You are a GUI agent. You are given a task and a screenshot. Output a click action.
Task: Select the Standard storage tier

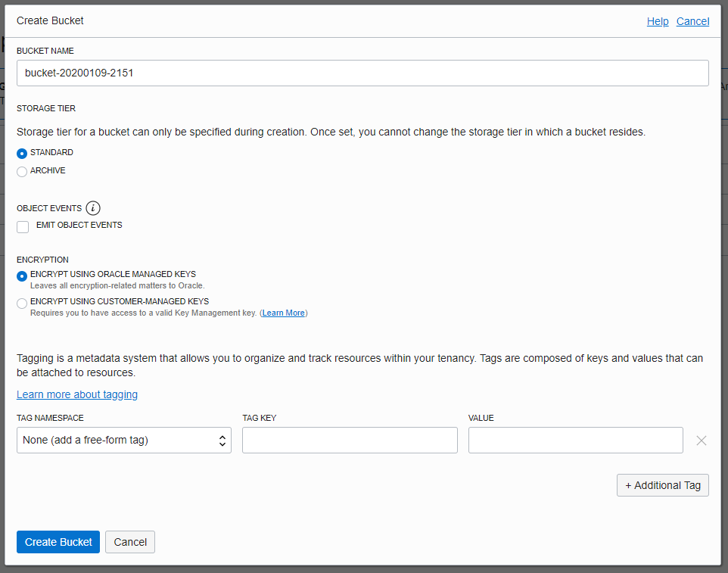(22, 154)
